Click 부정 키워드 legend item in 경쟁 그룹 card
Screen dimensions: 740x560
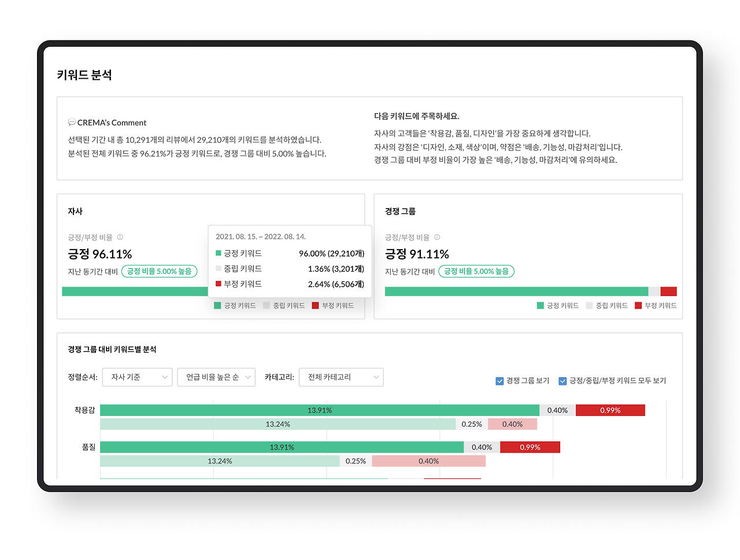[x=656, y=306]
